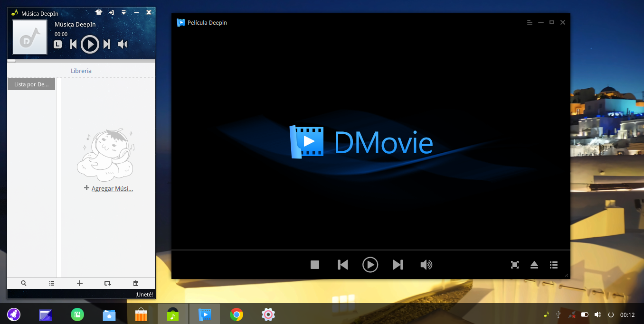
Task: Click the music note tray icon
Action: point(546,315)
